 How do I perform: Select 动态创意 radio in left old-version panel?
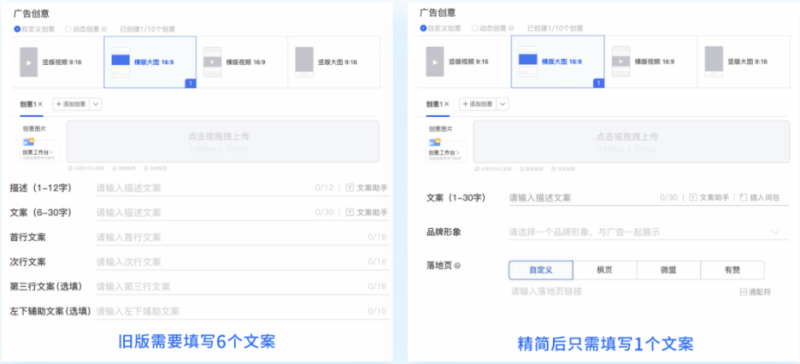(x=68, y=29)
